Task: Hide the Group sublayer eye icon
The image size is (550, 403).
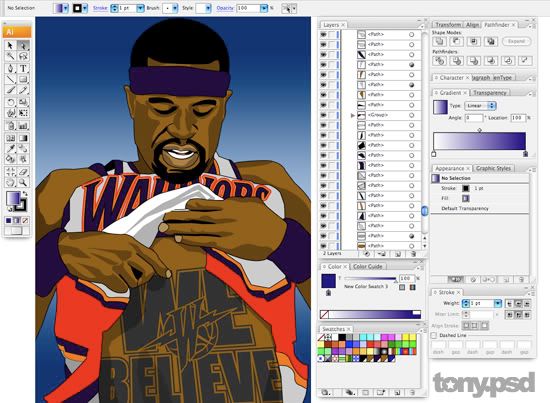Action: pyautogui.click(x=323, y=115)
